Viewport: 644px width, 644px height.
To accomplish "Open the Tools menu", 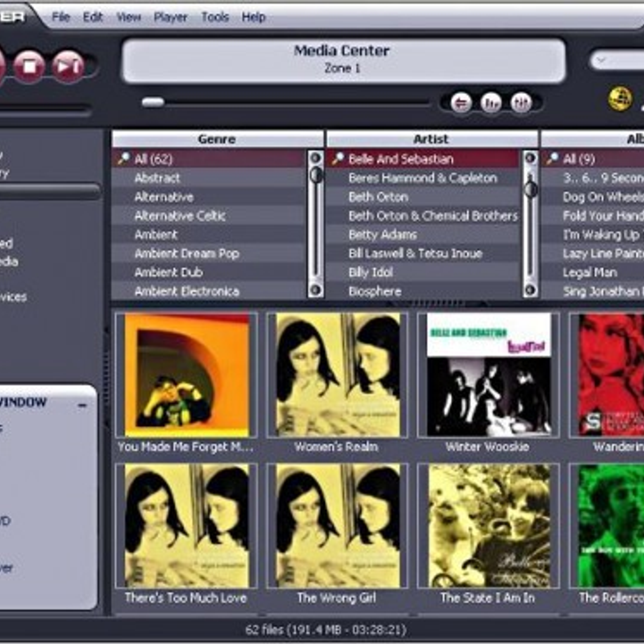I will click(x=215, y=17).
